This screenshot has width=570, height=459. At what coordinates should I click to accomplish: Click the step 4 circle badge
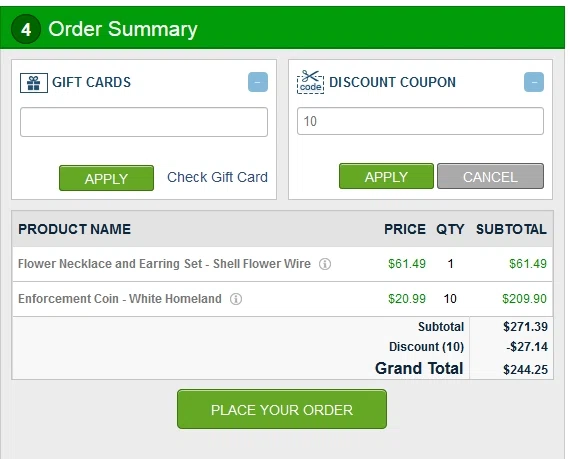[x=26, y=29]
